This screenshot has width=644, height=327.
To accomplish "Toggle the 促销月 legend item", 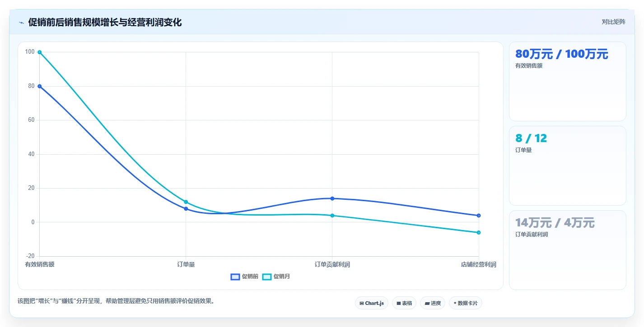I will click(276, 276).
